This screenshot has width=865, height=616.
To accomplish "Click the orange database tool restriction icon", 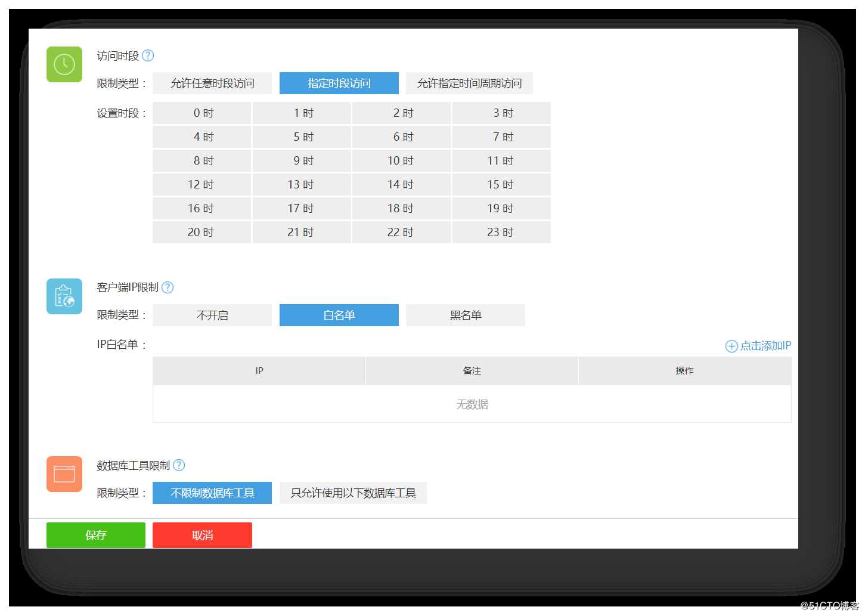I will 64,474.
